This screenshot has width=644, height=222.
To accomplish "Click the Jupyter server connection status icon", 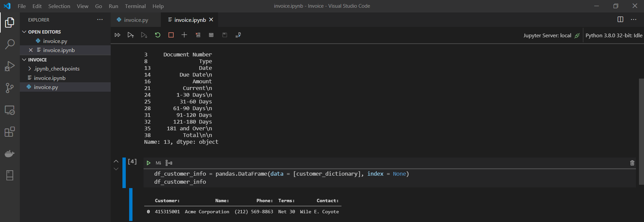I will pos(577,36).
